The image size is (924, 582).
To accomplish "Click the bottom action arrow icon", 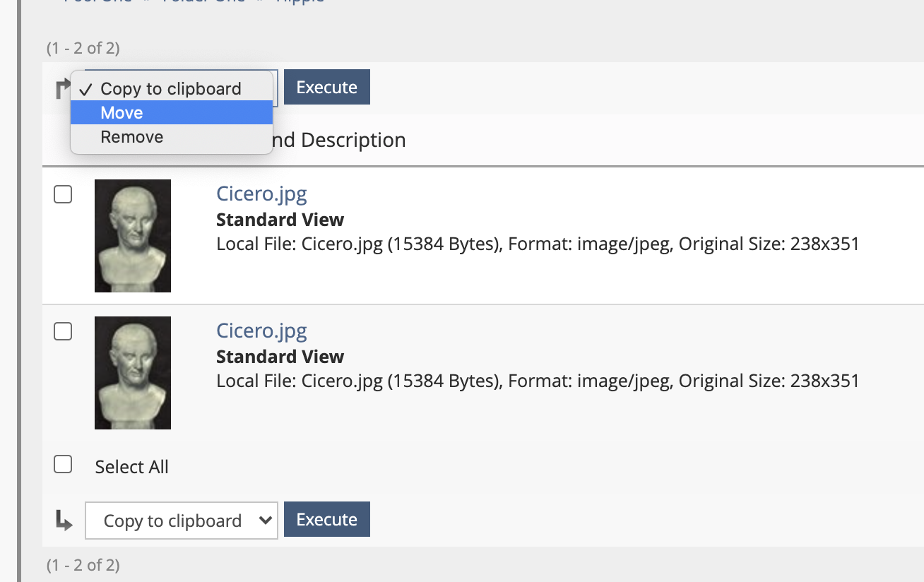I will point(64,521).
